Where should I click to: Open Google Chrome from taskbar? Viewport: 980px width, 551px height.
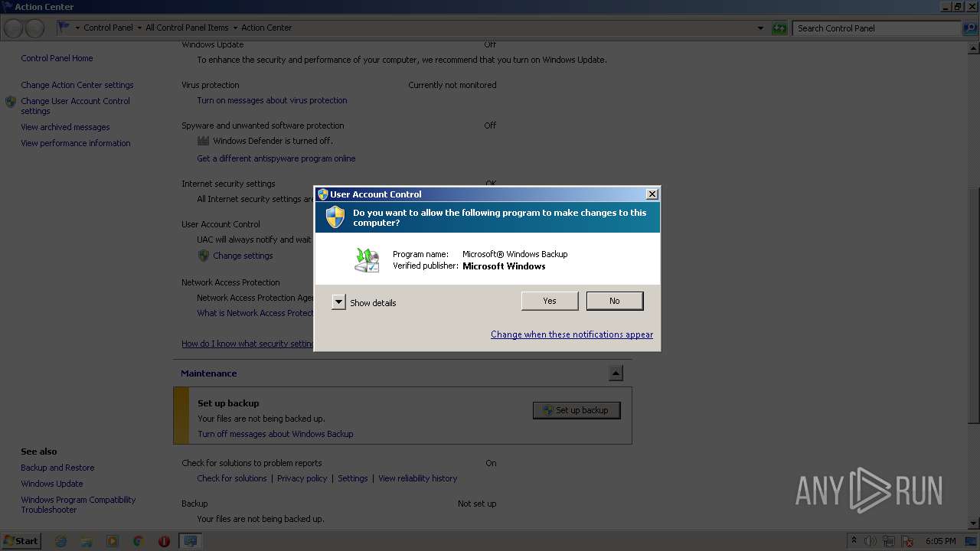(138, 541)
